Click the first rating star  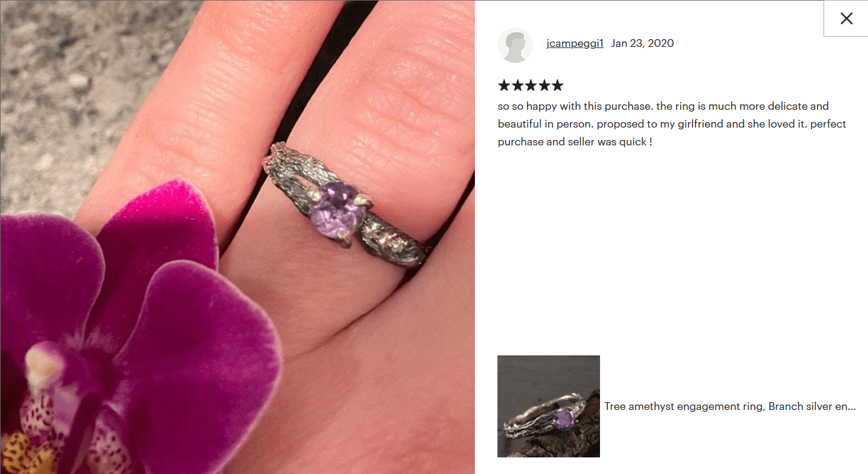(x=505, y=85)
